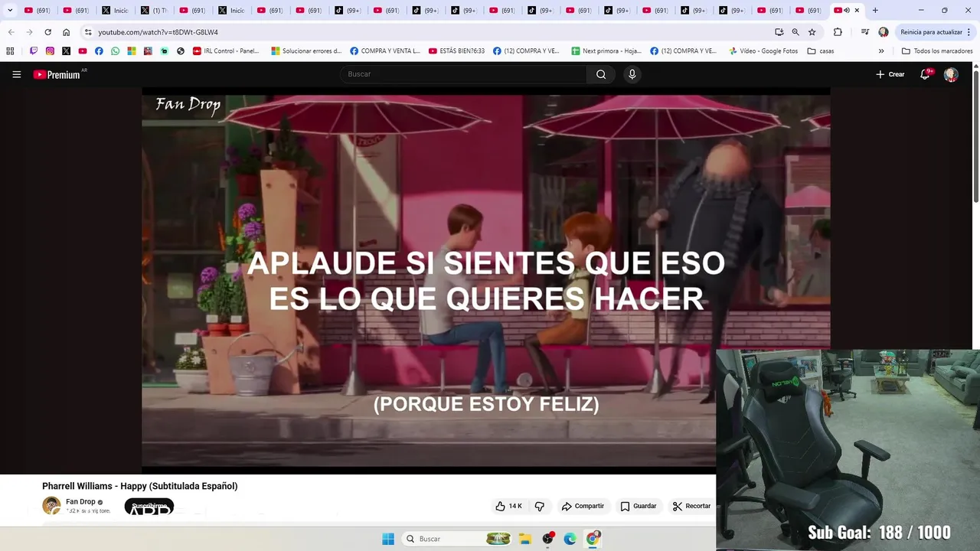
Task: Click the YouTube Premium logo
Action: pyautogui.click(x=57, y=74)
